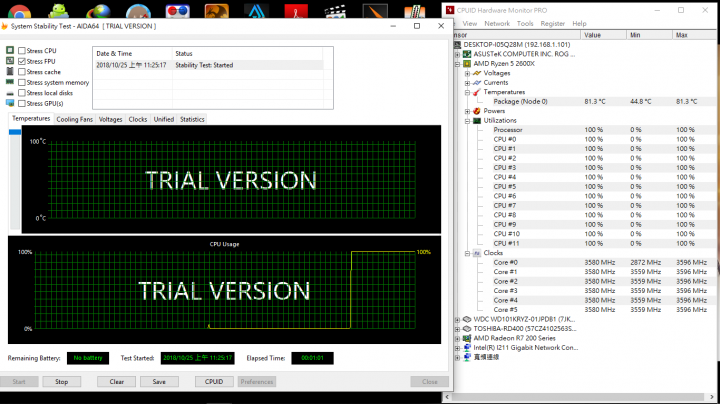Viewport: 720px width, 404px height.
Task: Click the Currents icon in tree
Action: [x=477, y=83]
